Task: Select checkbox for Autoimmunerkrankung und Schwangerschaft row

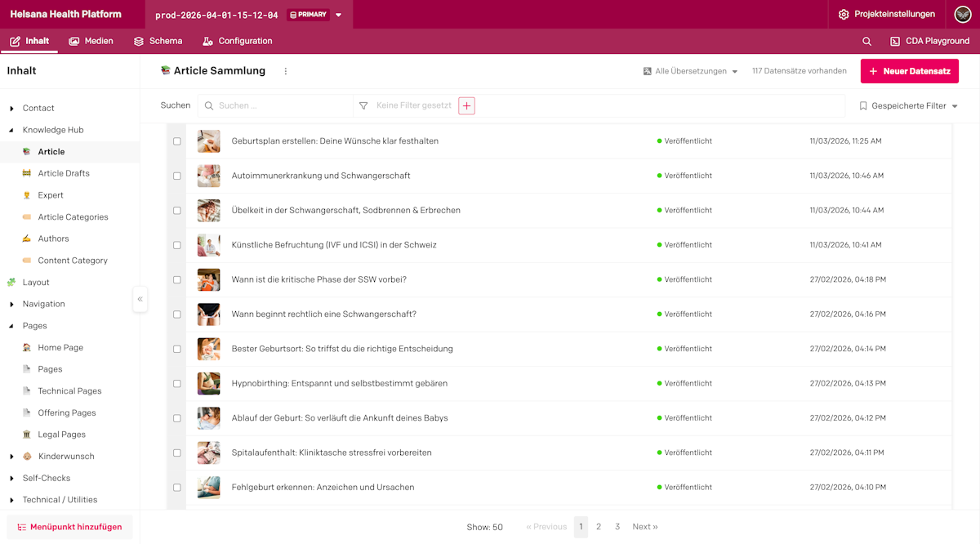Action: (177, 176)
